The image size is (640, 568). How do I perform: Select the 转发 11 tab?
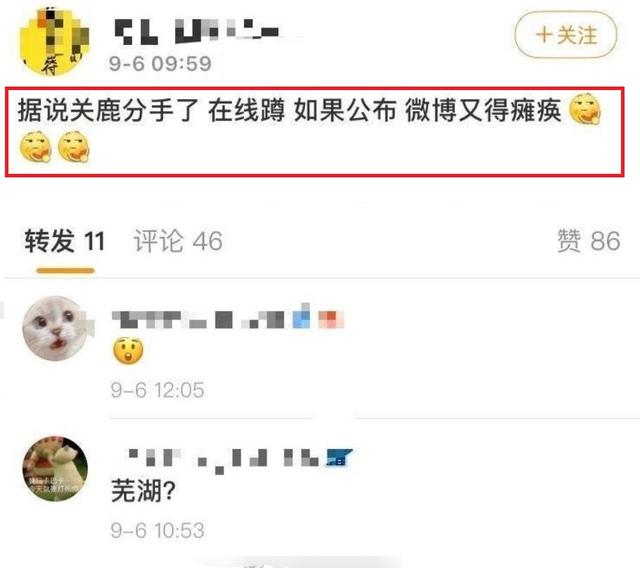[x=65, y=241]
